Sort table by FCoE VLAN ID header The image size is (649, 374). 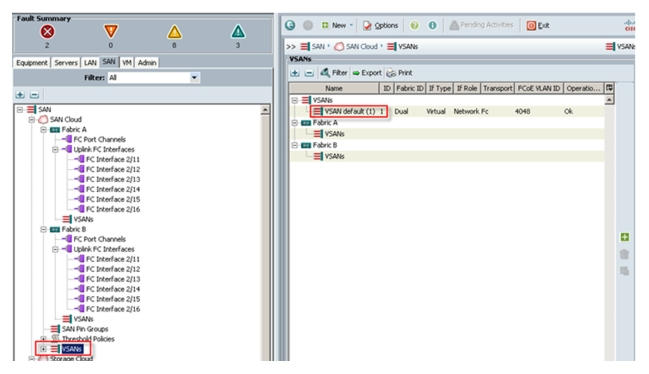click(x=538, y=88)
